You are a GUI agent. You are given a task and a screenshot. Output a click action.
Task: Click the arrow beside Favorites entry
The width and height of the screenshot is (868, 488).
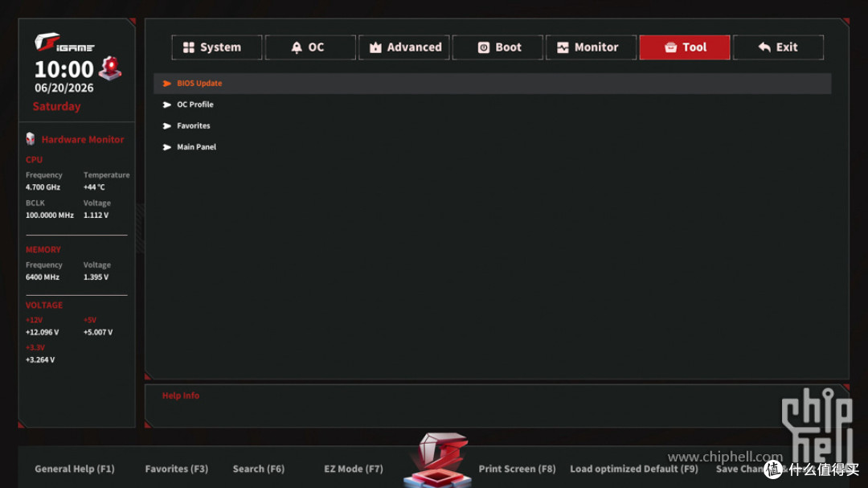pos(166,126)
